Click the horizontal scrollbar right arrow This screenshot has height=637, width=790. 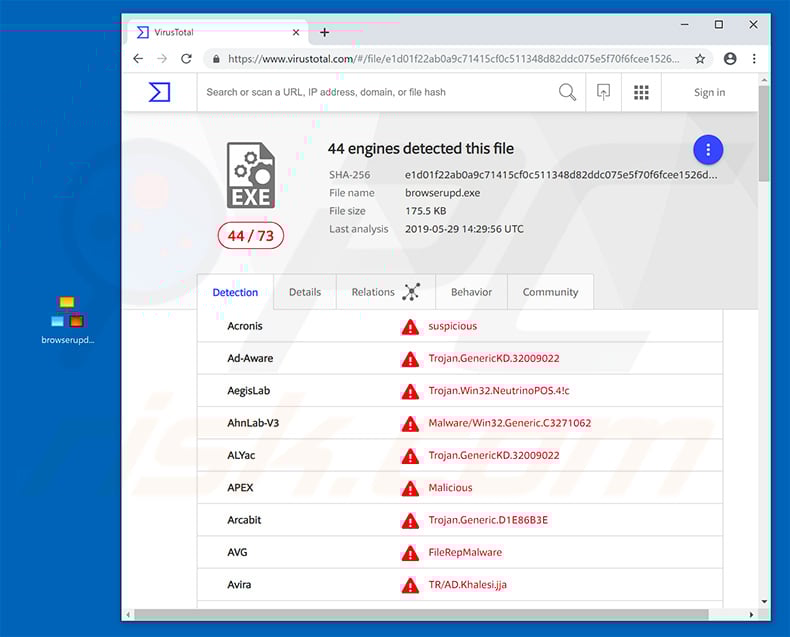coord(751,614)
